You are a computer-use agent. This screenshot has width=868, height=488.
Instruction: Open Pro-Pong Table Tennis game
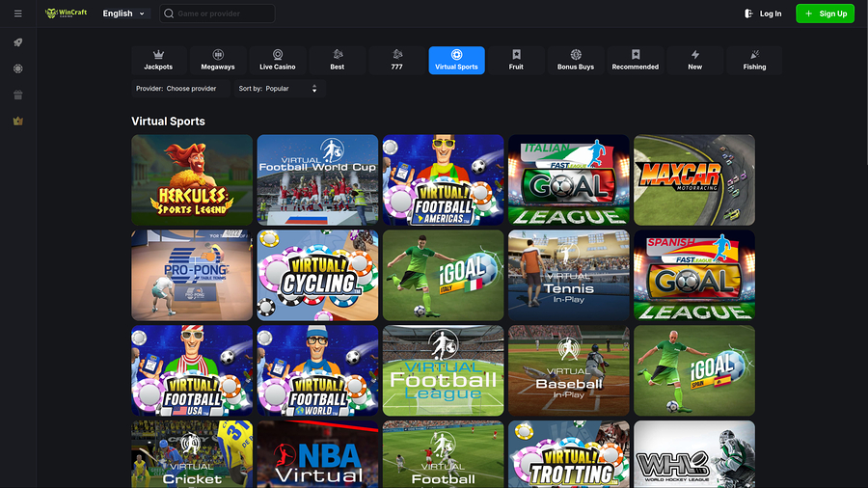click(x=192, y=276)
